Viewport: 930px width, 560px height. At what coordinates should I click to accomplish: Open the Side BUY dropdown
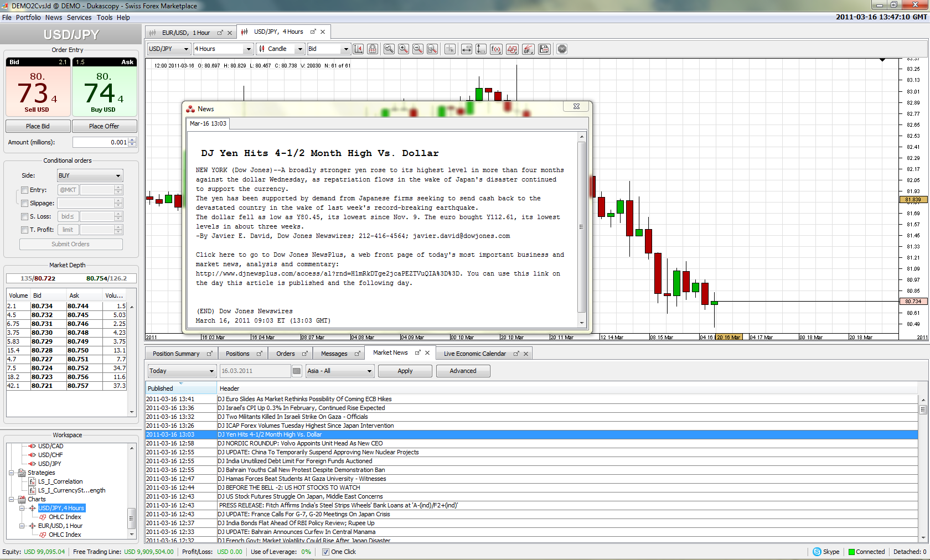(x=90, y=175)
